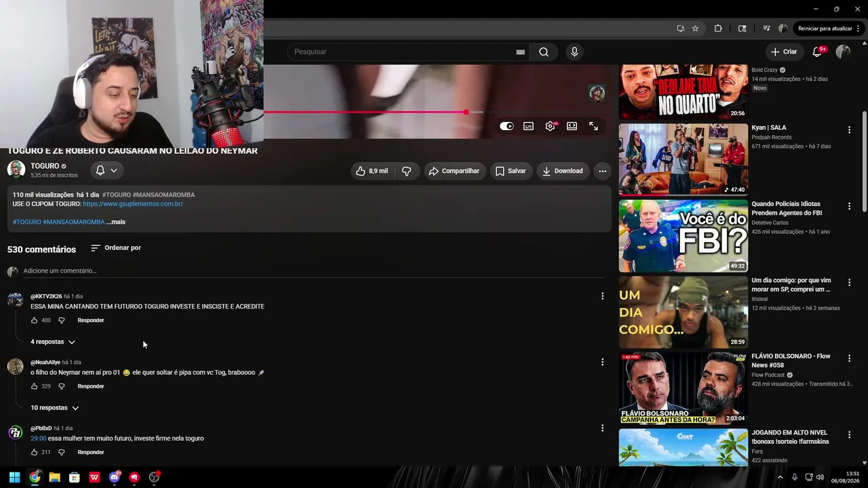The width and height of the screenshot is (868, 488).
Task: Like the video with 8,9 mil likes
Action: tap(372, 171)
